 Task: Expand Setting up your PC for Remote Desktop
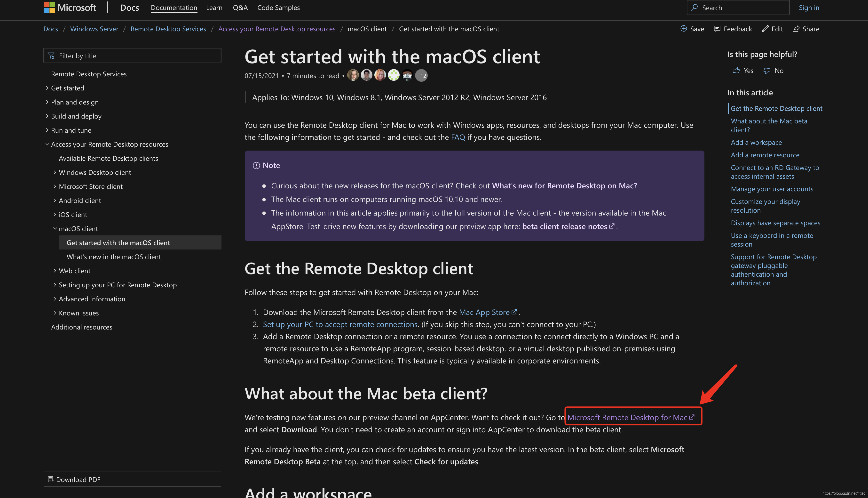click(55, 285)
